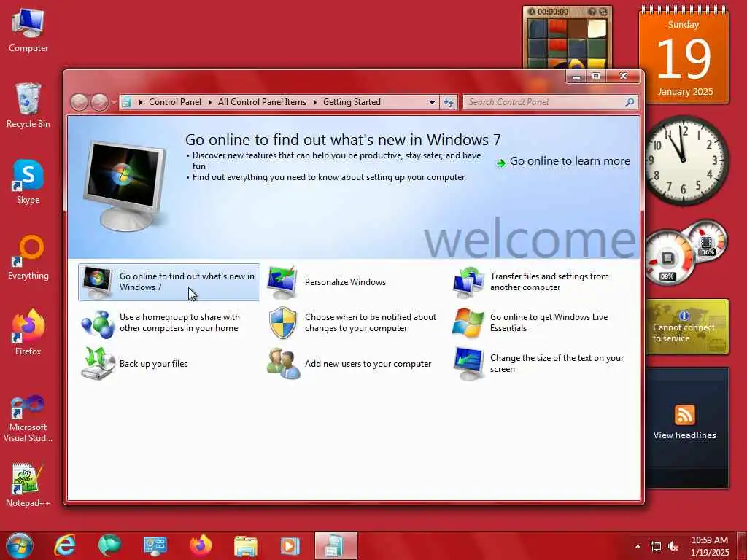Open Windows Explorer folder in taskbar

point(246,545)
